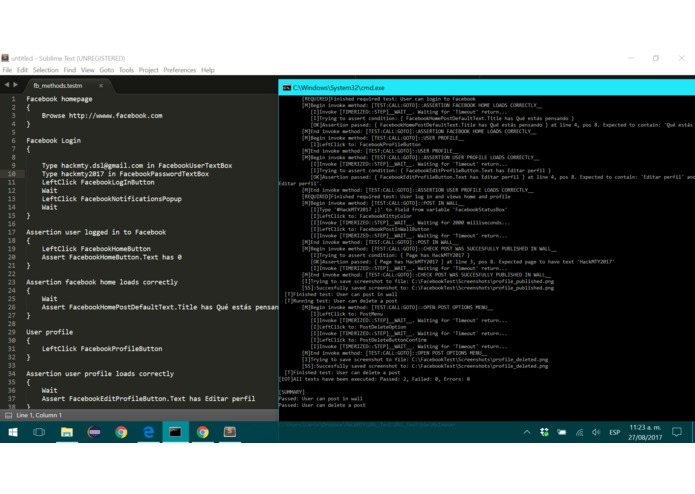Open the Action Center notification icon

[677, 432]
